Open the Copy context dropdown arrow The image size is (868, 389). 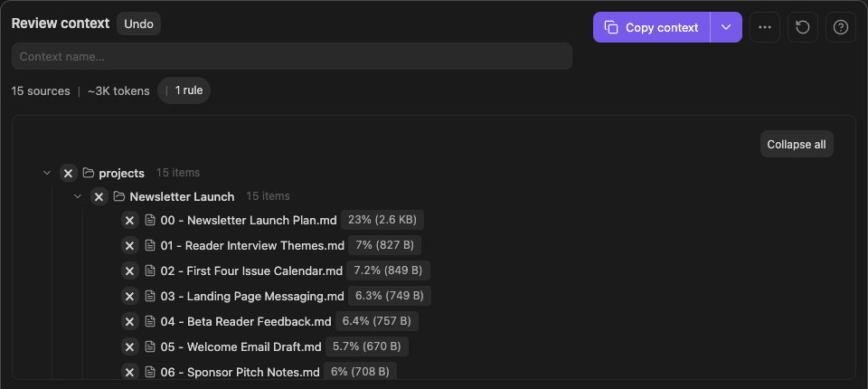tap(726, 27)
